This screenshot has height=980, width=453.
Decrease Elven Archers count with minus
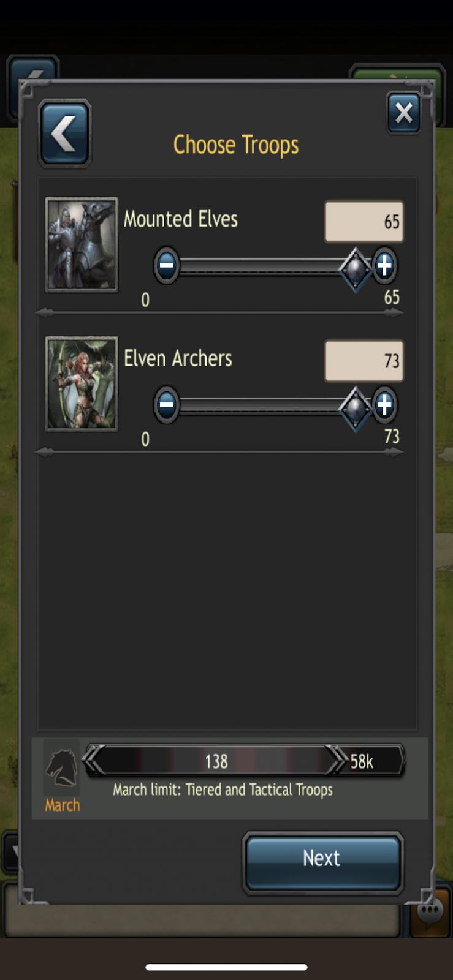point(166,404)
